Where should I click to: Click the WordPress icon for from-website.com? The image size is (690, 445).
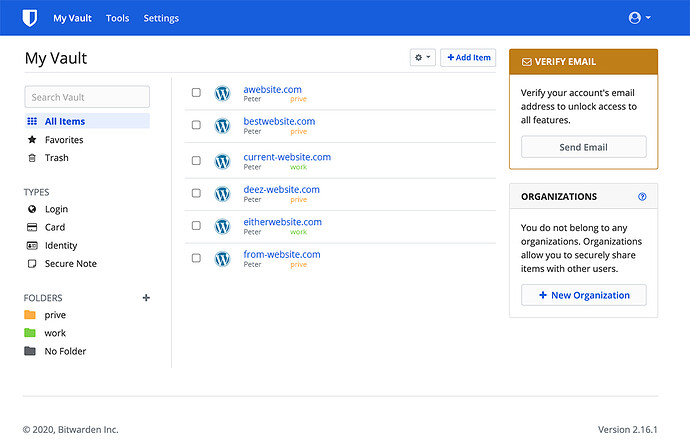click(x=222, y=259)
